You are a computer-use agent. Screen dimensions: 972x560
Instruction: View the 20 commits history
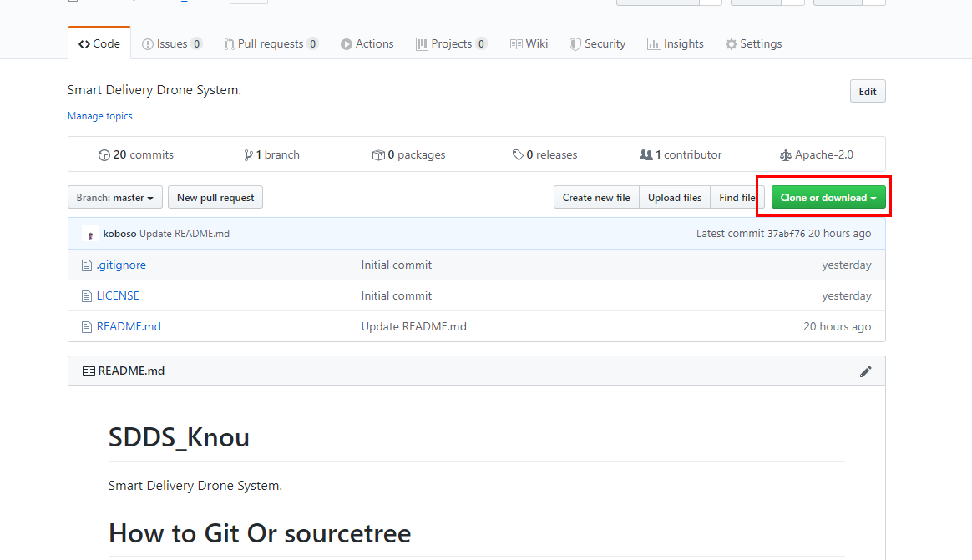136,154
